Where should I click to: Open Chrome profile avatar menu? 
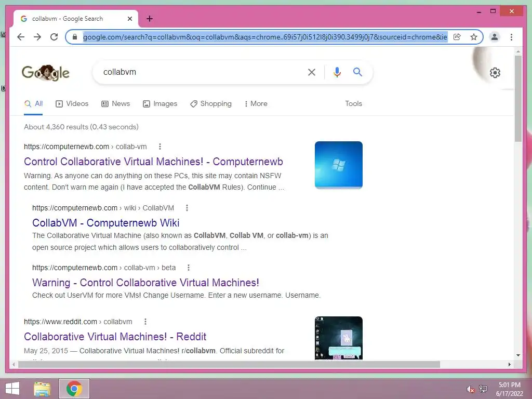pos(495,37)
